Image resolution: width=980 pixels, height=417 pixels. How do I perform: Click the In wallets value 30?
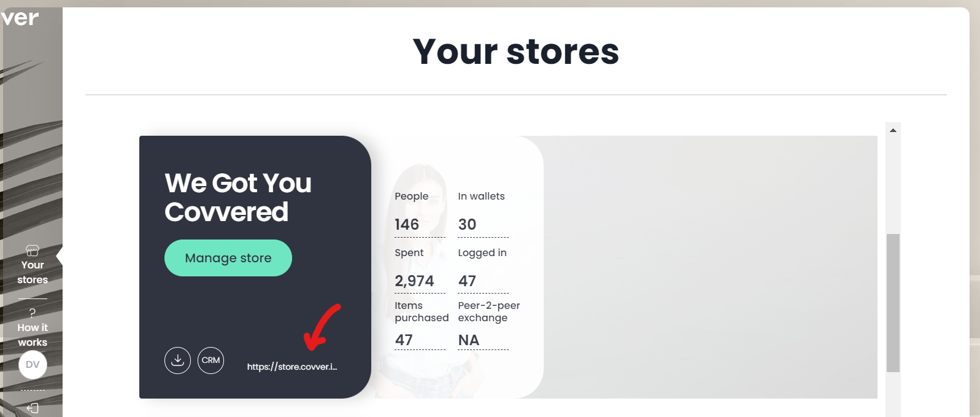(467, 225)
